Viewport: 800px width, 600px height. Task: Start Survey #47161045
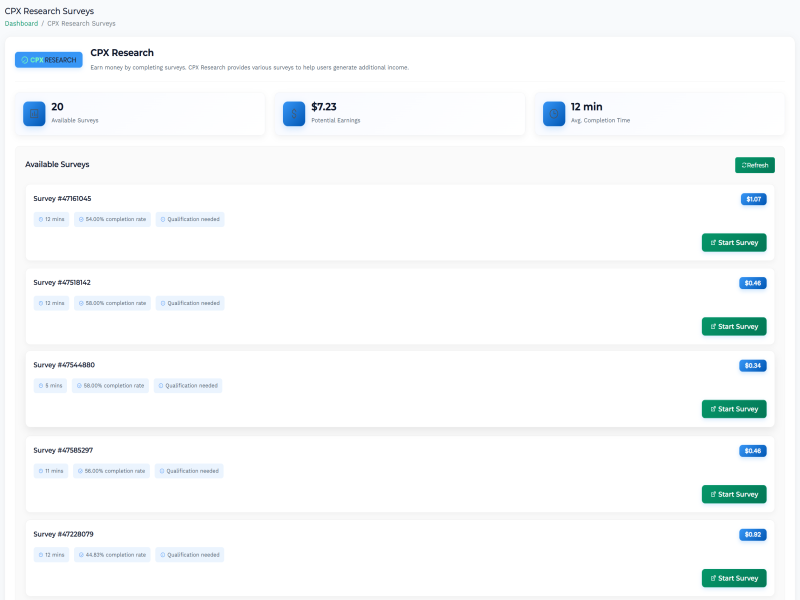(734, 242)
